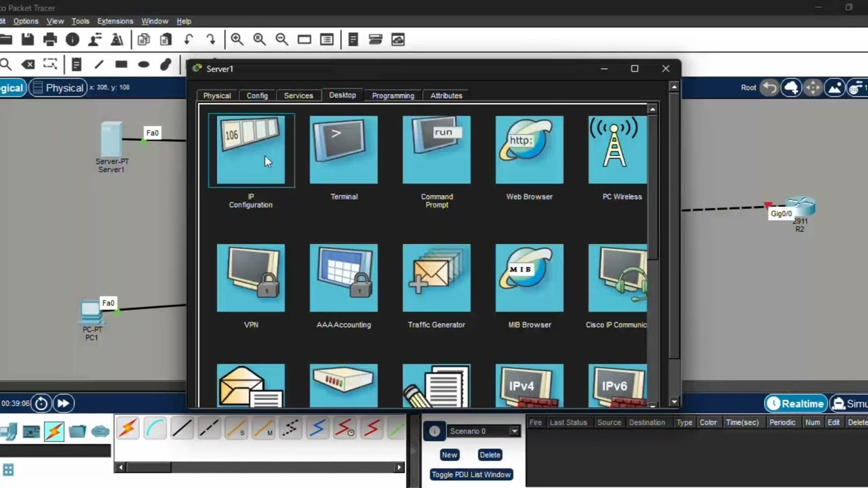Switch to the Config tab
The height and width of the screenshot is (488, 868).
pyautogui.click(x=257, y=96)
